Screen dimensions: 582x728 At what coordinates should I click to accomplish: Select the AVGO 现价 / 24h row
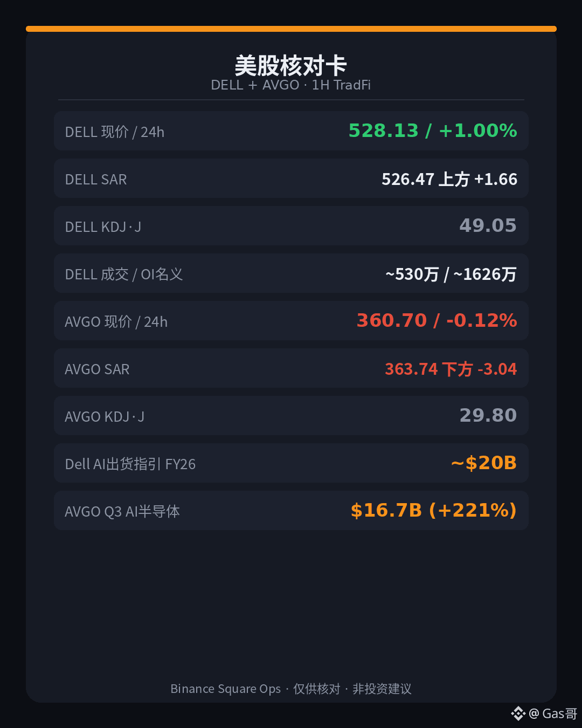[291, 321]
